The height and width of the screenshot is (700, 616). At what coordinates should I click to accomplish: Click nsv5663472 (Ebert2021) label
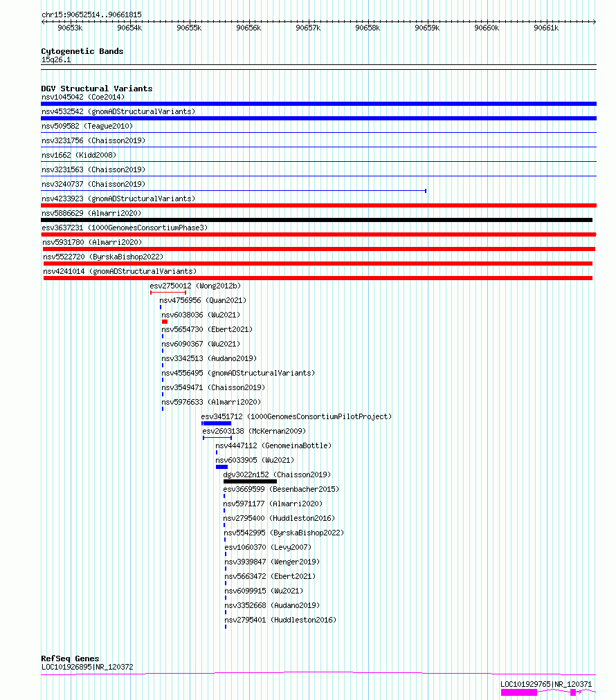(270, 576)
